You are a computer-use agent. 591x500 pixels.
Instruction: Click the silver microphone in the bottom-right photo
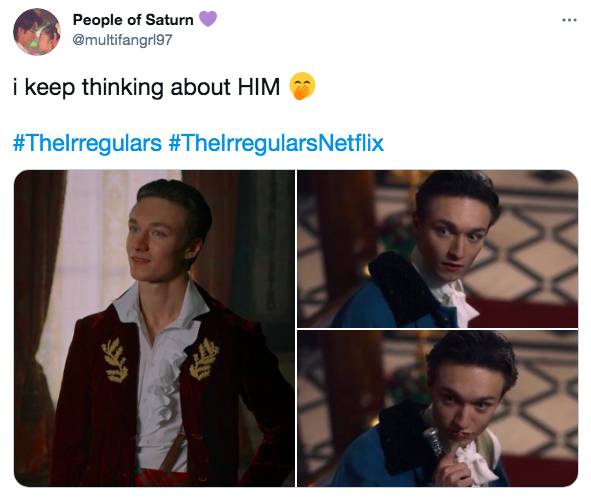coord(433,442)
